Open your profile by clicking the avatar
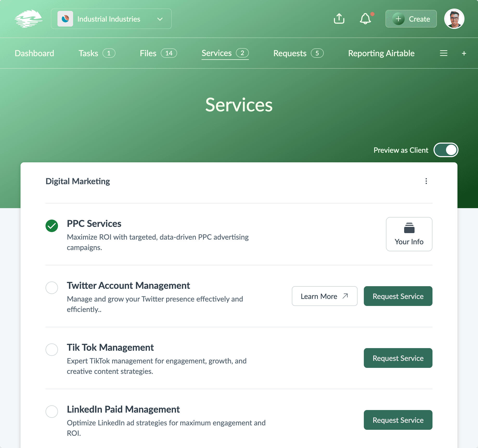Image resolution: width=478 pixels, height=448 pixels. coord(454,18)
